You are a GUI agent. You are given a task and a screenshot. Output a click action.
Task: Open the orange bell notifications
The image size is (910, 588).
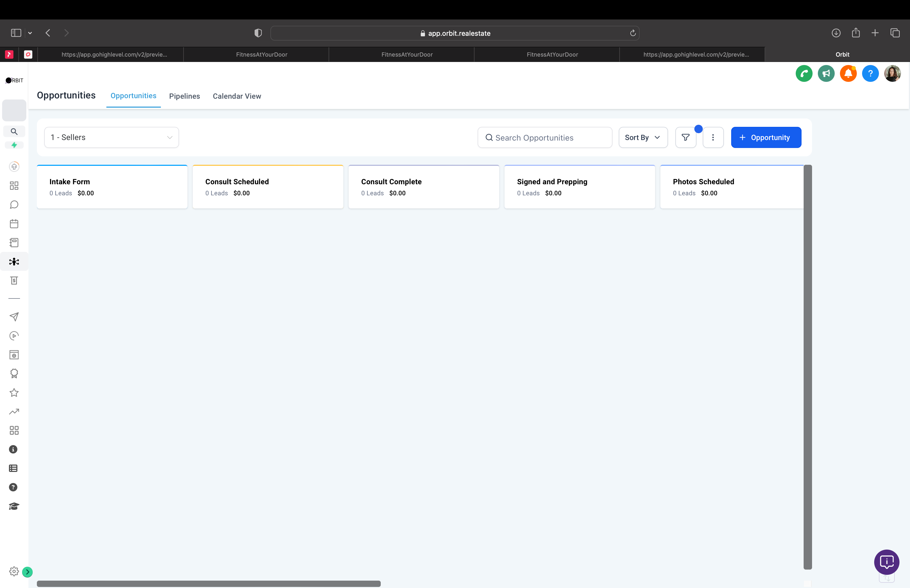(848, 73)
